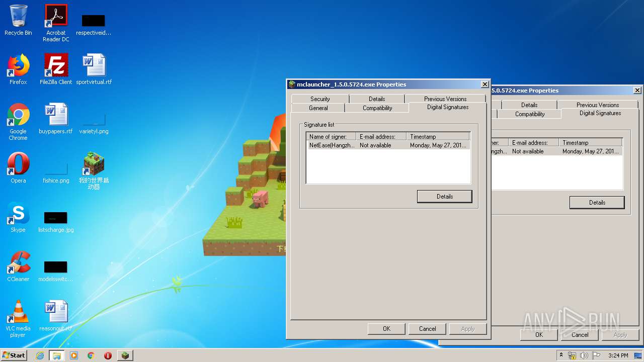Open Internet Explorer from taskbar

tap(40, 355)
